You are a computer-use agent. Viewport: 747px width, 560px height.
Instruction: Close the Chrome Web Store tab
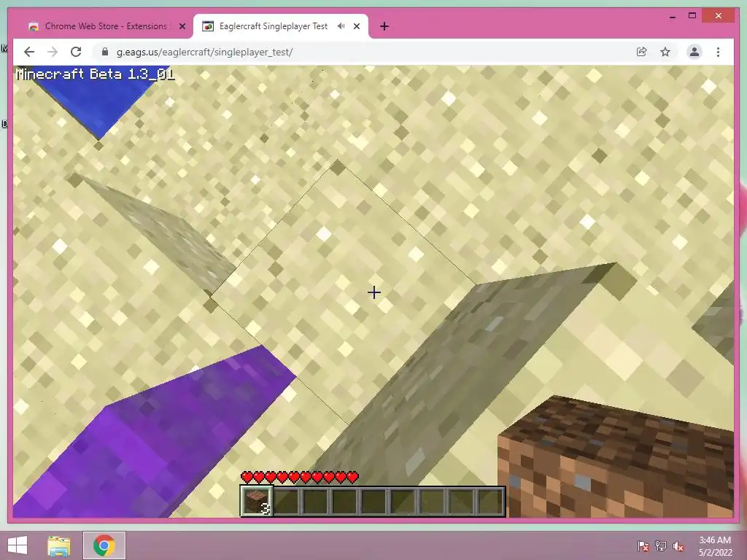[x=182, y=27]
